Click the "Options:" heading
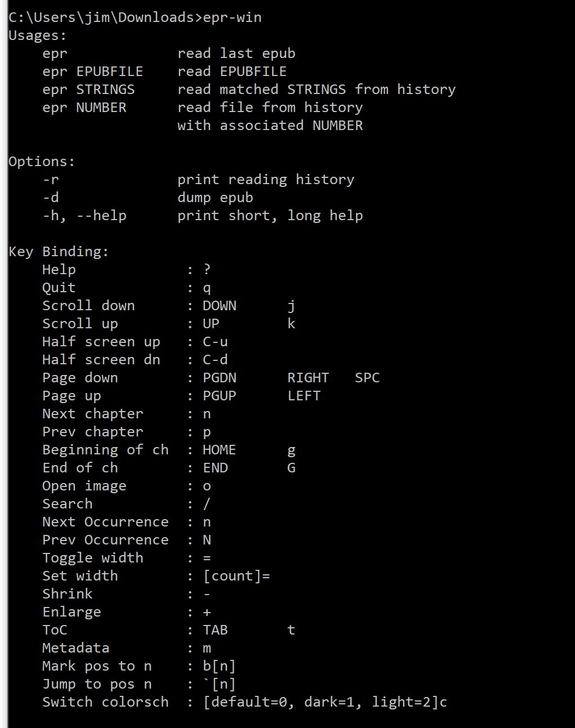Viewport: 575px width, 728px height. click(42, 162)
